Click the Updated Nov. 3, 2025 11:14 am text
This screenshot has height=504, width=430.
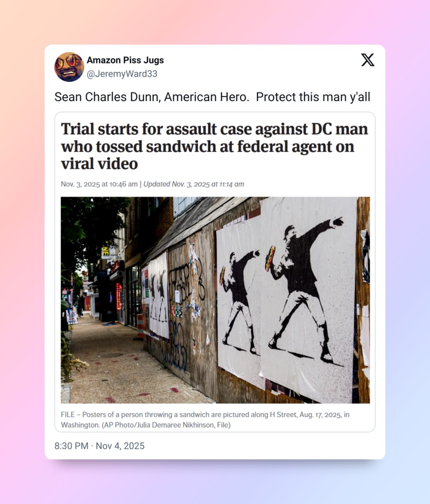(194, 184)
